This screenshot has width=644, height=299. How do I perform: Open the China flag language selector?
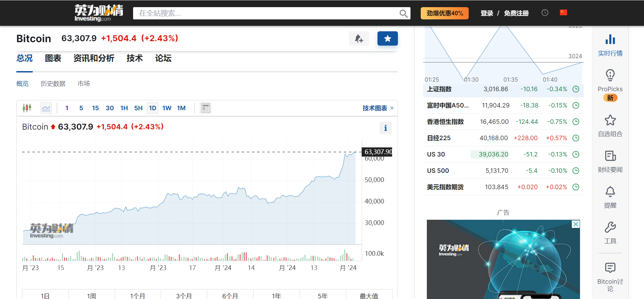[563, 13]
